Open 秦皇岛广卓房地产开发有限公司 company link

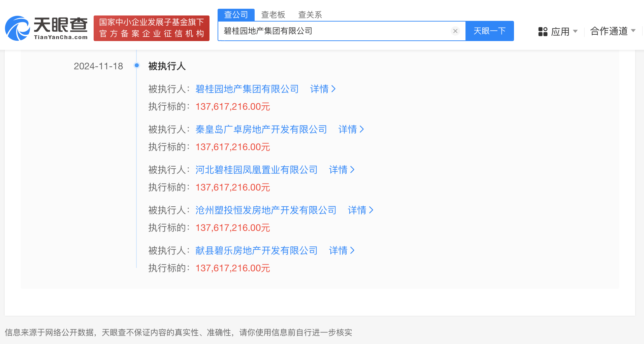click(x=261, y=129)
